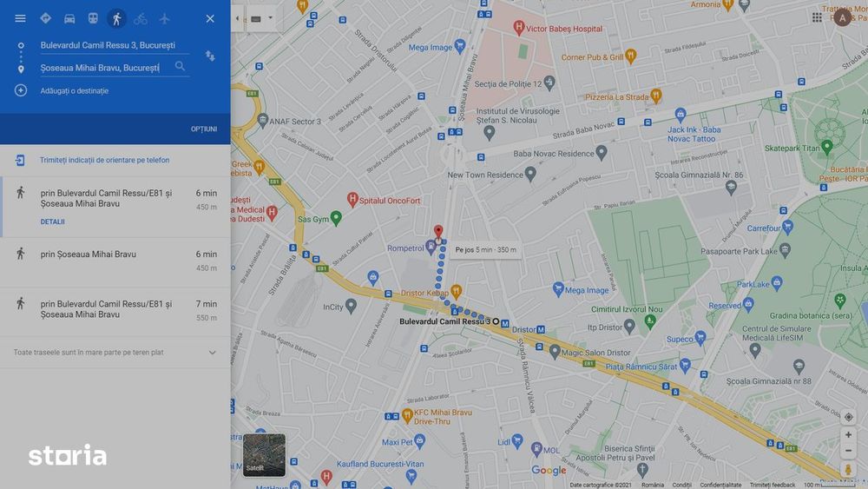This screenshot has width=868, height=489.
Task: Search icon in destination field
Action: click(180, 67)
